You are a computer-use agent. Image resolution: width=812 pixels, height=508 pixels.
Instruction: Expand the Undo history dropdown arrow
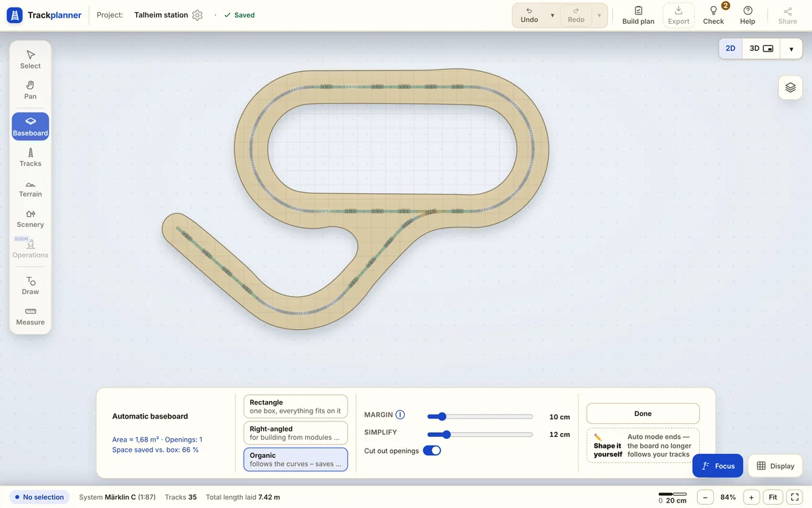point(552,15)
